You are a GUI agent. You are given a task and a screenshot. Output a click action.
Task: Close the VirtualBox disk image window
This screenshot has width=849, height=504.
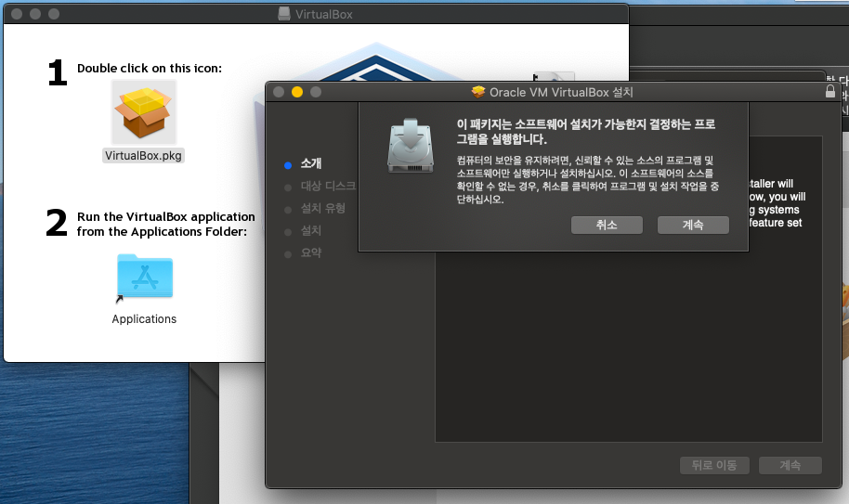coord(17,14)
